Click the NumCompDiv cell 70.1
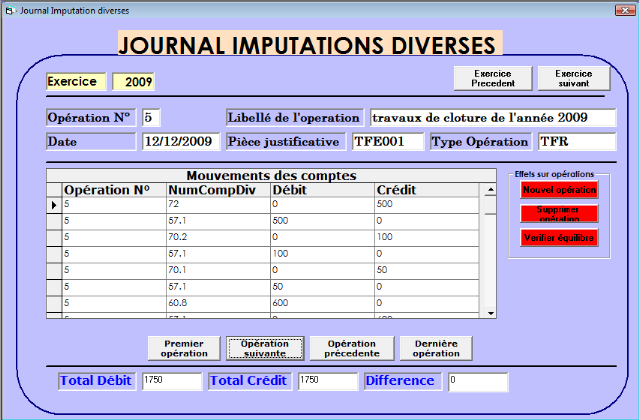The width and height of the screenshot is (639, 420). (x=218, y=271)
